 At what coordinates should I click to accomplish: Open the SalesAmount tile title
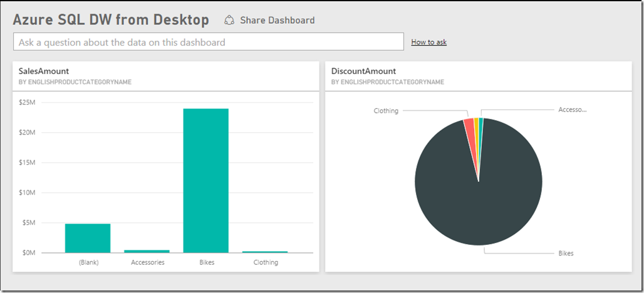pos(44,71)
